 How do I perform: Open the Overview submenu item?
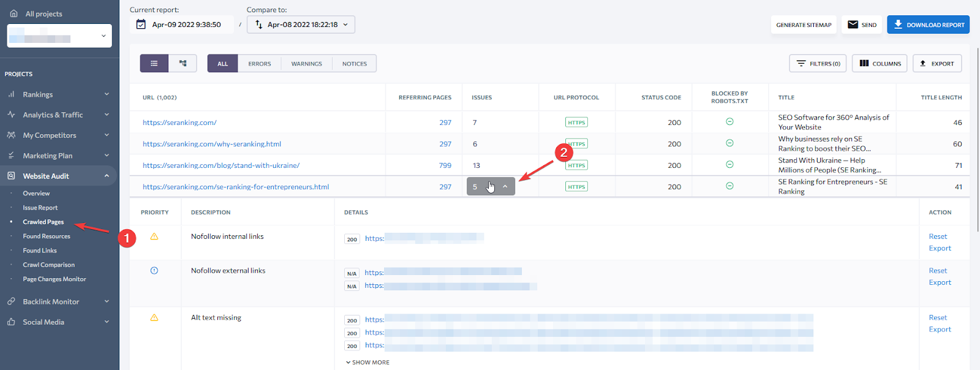[x=36, y=193]
